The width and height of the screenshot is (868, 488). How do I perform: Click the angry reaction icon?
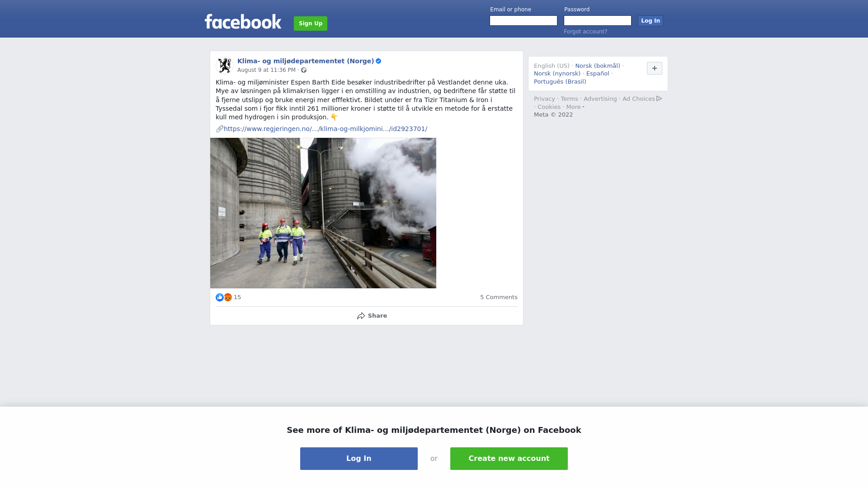point(228,297)
